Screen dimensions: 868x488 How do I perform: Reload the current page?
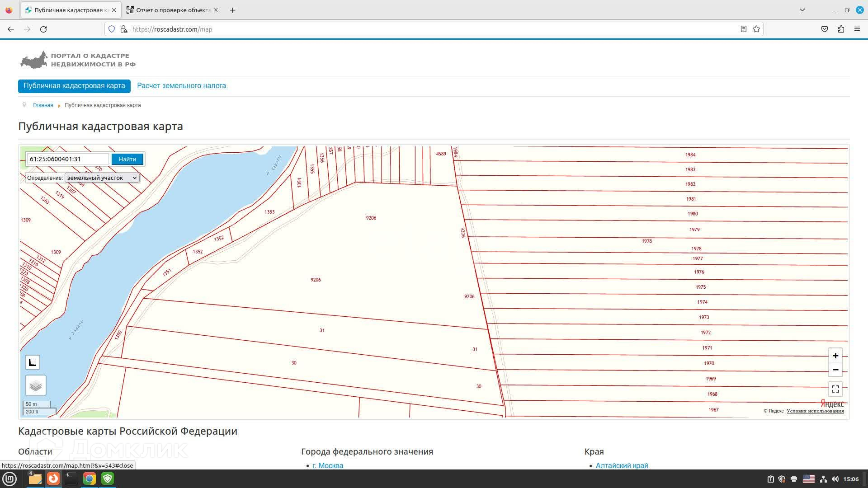[43, 29]
